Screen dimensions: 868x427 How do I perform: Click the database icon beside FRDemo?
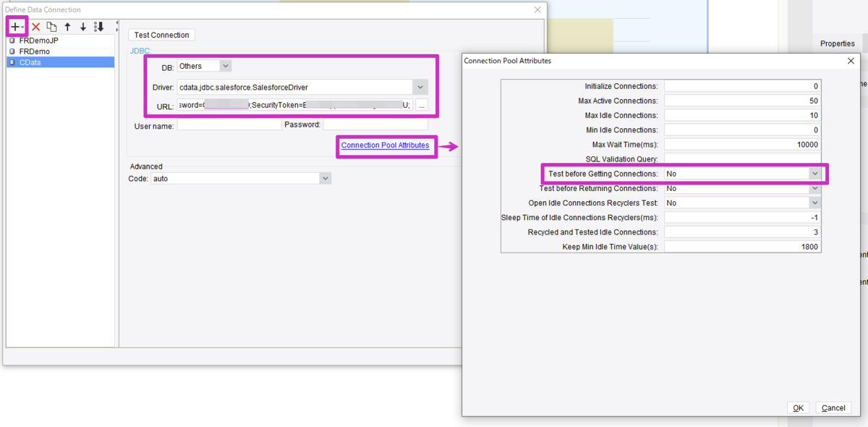pos(12,51)
